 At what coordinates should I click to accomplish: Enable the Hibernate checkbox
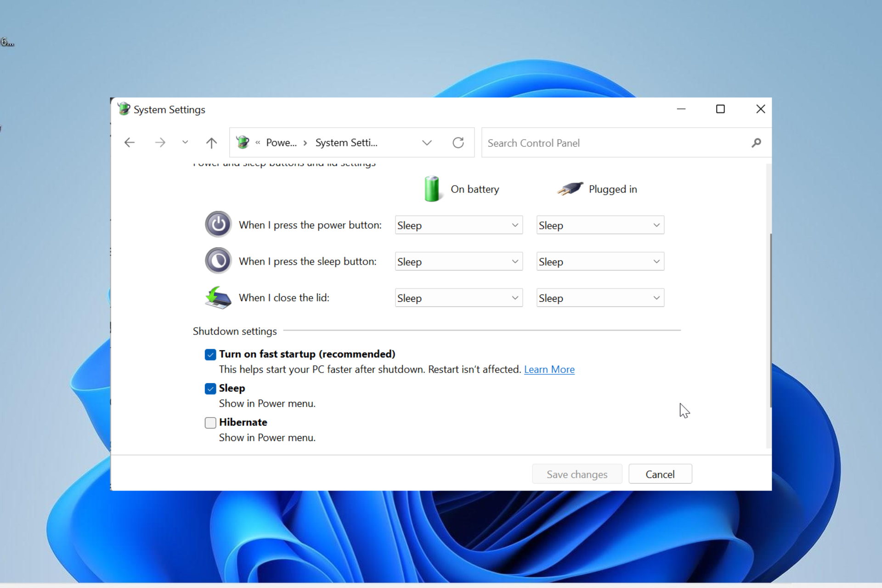[210, 423]
